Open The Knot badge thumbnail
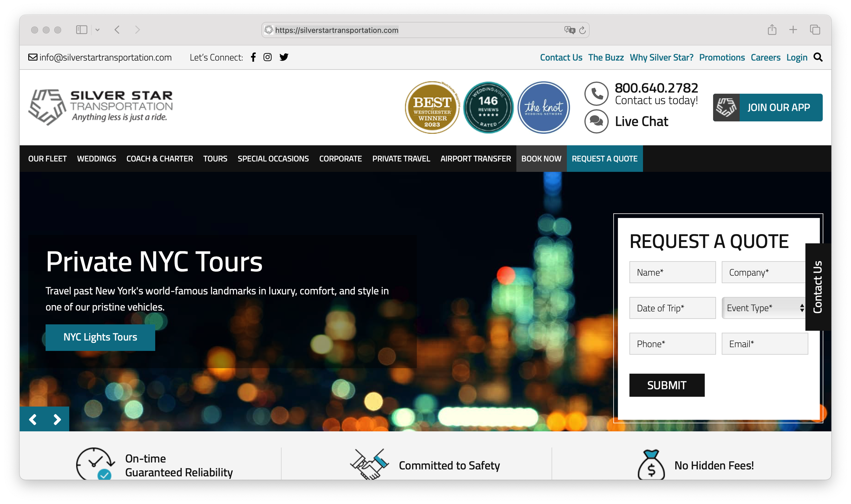 tap(543, 107)
